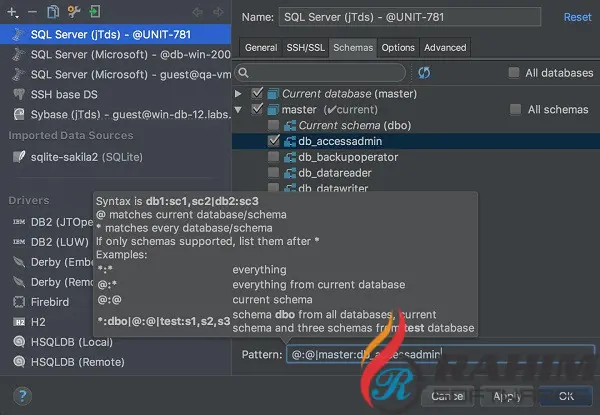Select SQL Server (jTds) - @UNIT-781 data source

coord(115,34)
